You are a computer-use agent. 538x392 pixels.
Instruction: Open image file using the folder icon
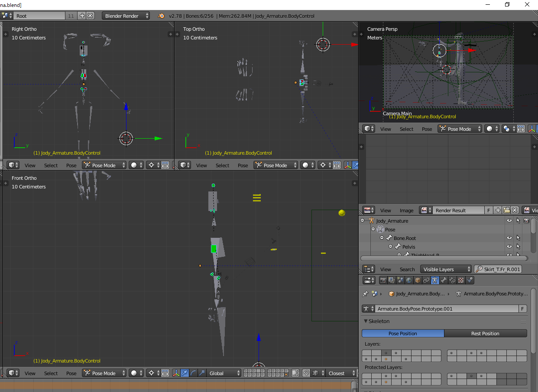point(506,210)
